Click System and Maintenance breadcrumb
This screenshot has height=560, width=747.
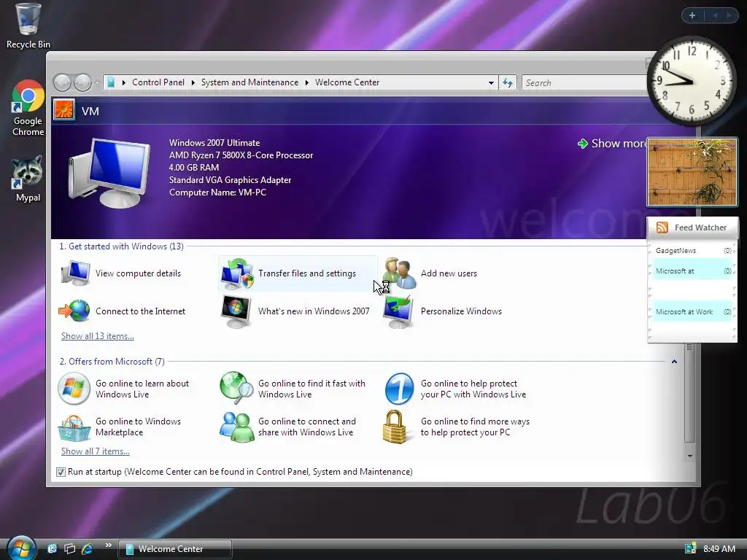pyautogui.click(x=249, y=82)
